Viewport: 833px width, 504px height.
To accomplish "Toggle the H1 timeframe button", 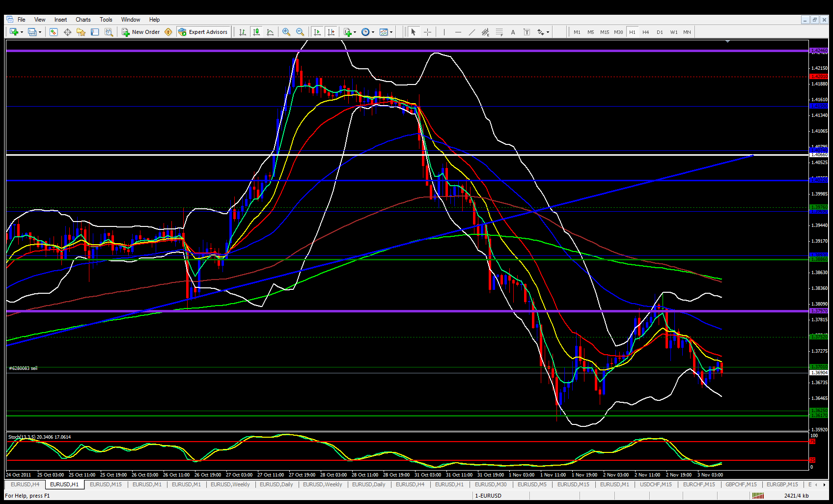I will pyautogui.click(x=632, y=32).
